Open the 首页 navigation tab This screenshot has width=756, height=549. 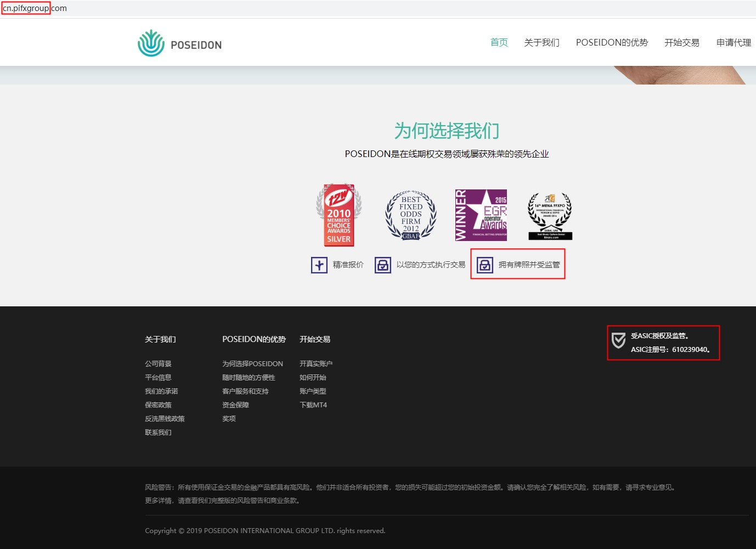(499, 42)
